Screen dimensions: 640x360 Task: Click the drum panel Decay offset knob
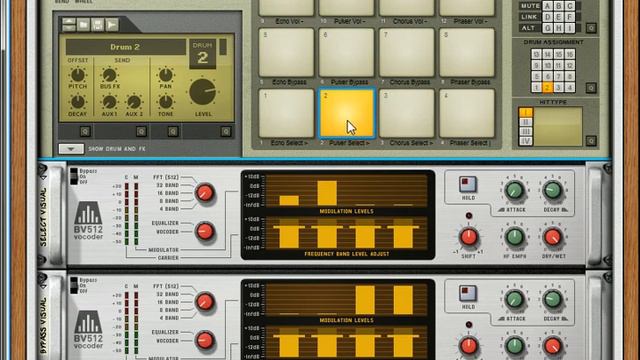(78, 102)
